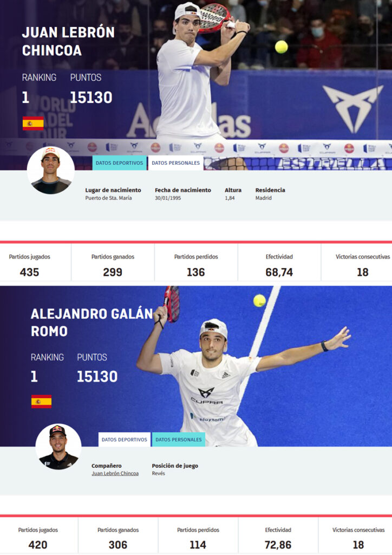
Task: Follow the Juan Lebrón Chincoa partner link
Action: 115,473
